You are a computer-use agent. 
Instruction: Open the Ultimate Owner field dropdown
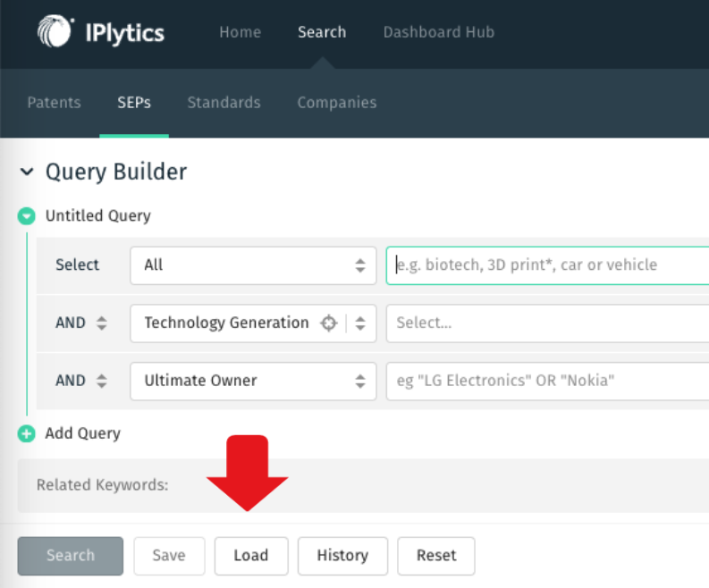(253, 381)
